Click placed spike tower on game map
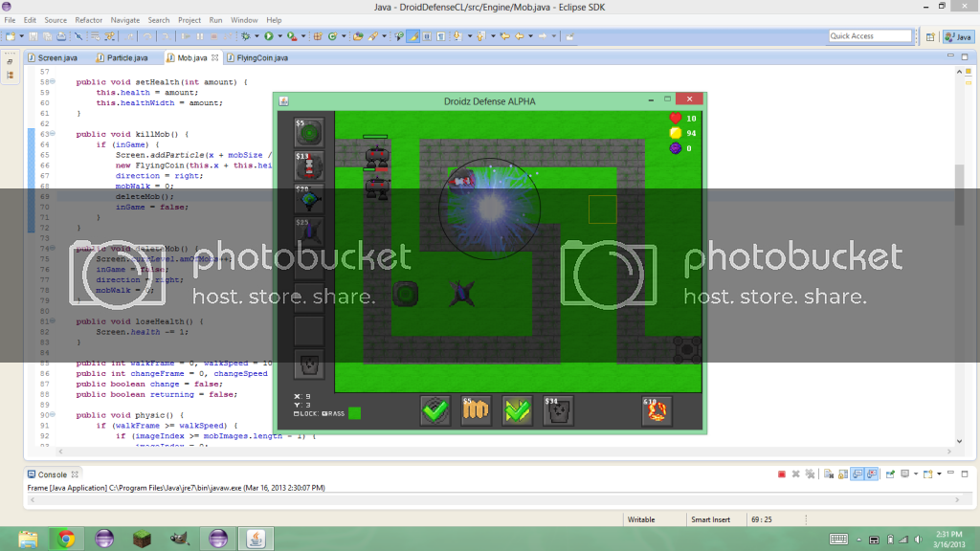The height and width of the screenshot is (551, 980). (462, 294)
